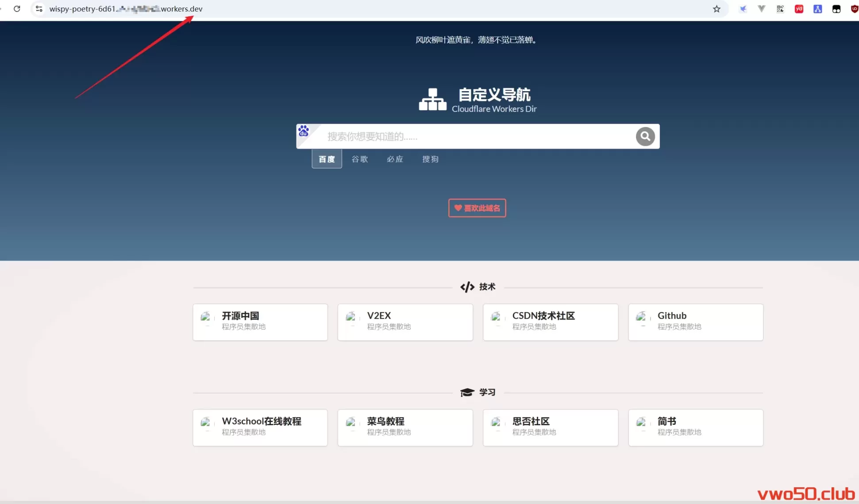
Task: Select the 百度 search engine tab
Action: (327, 159)
